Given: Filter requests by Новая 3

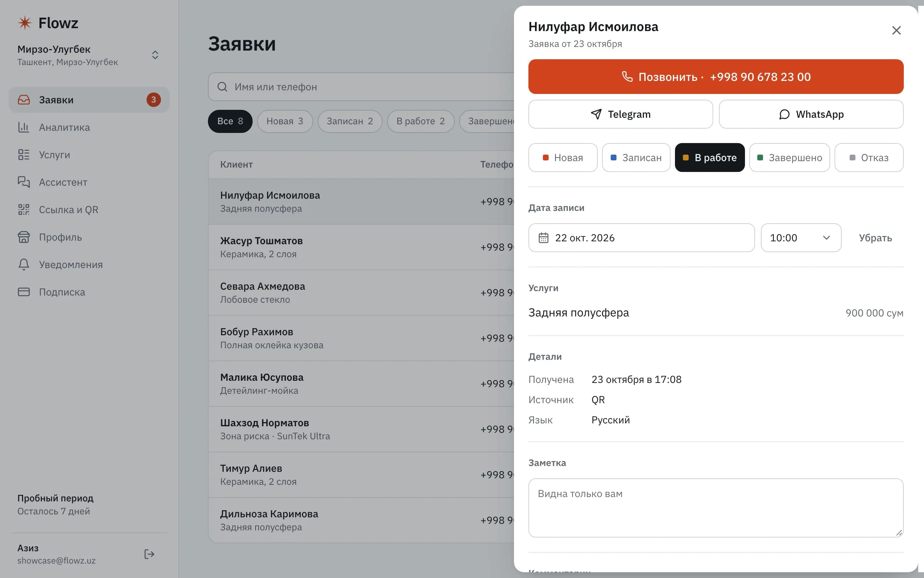Looking at the screenshot, I should (285, 121).
